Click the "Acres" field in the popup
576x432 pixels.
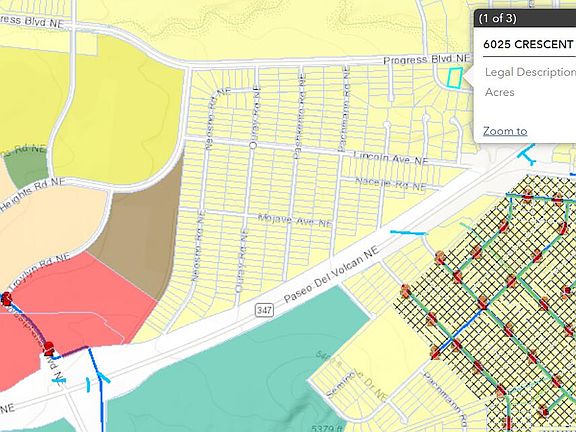coord(500,92)
